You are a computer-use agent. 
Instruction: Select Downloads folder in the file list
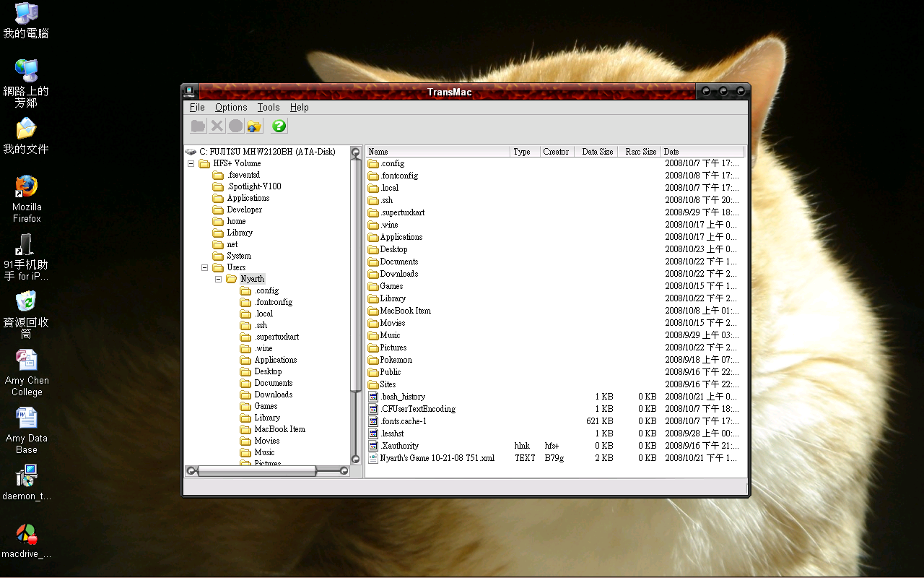point(399,274)
